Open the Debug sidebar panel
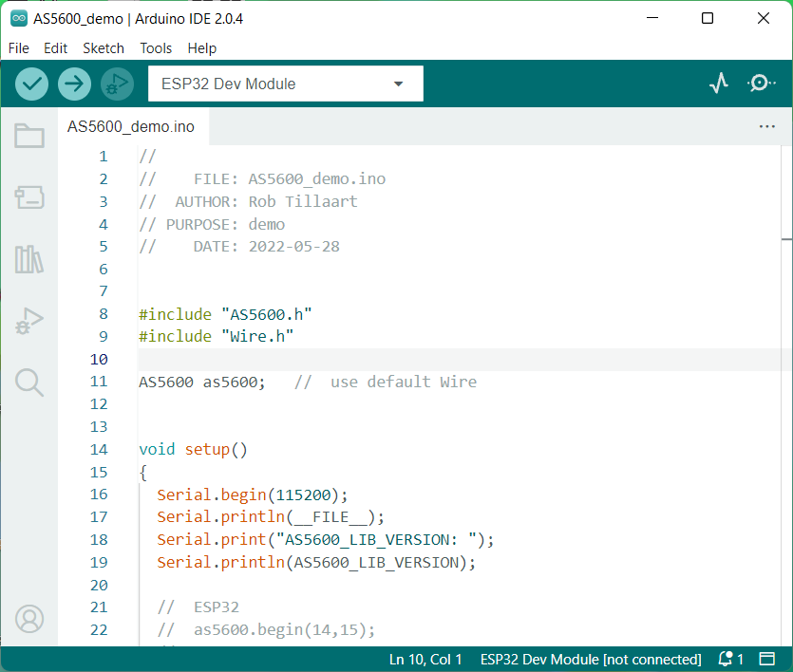 pyautogui.click(x=29, y=321)
